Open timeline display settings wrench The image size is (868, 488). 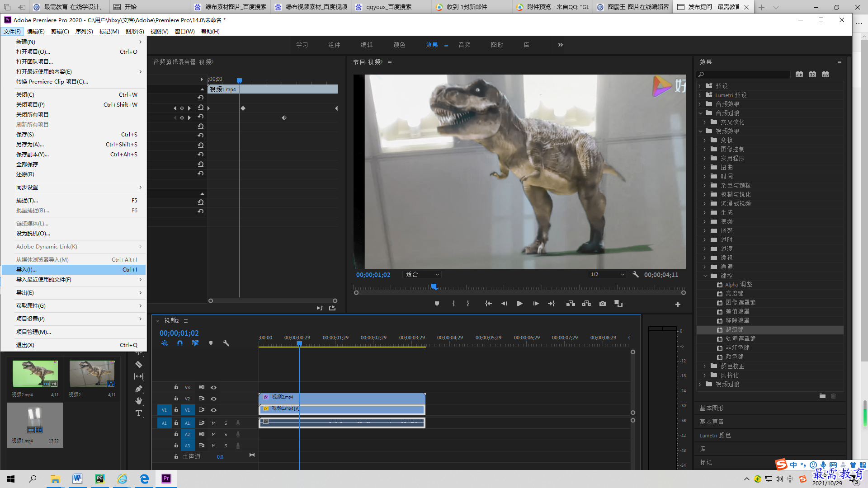[226, 343]
